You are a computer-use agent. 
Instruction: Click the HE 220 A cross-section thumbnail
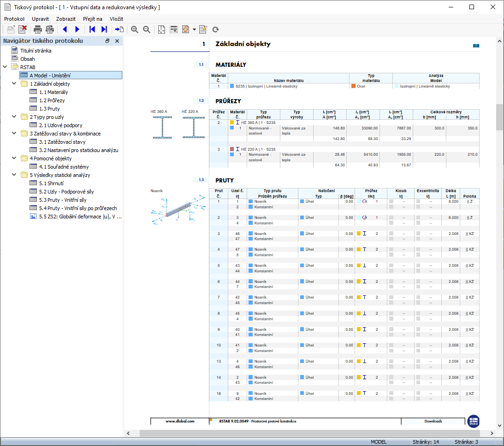pos(194,127)
